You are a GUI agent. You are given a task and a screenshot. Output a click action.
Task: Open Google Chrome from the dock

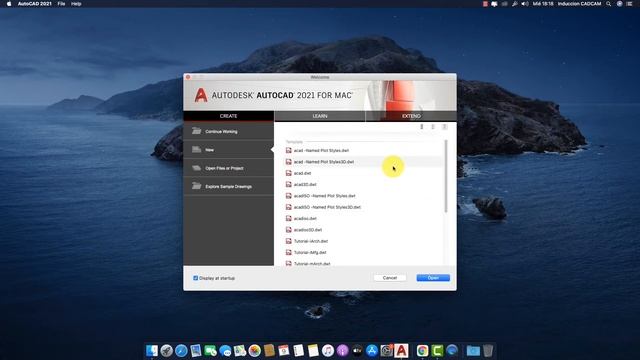[x=422, y=350]
